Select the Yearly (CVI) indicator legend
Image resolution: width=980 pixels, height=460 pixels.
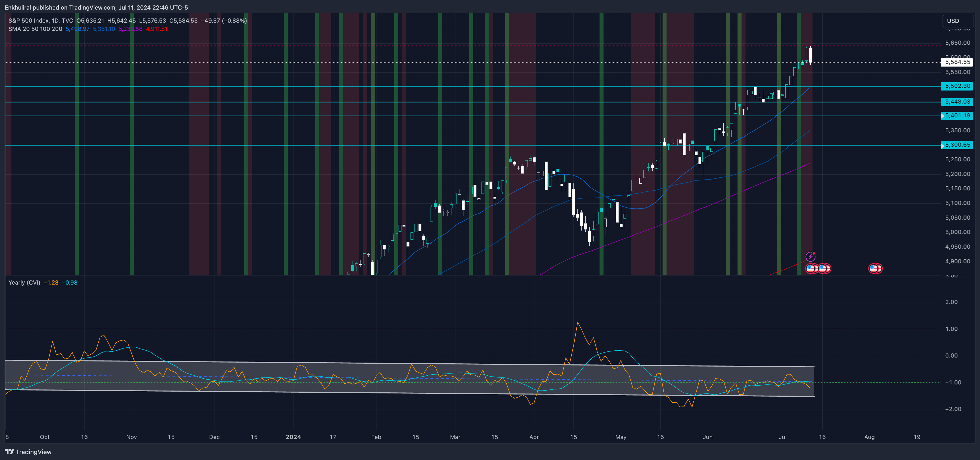click(24, 282)
